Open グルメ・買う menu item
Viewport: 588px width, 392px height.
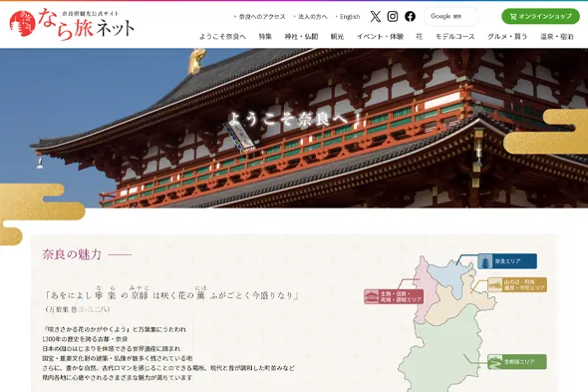pyautogui.click(x=507, y=37)
